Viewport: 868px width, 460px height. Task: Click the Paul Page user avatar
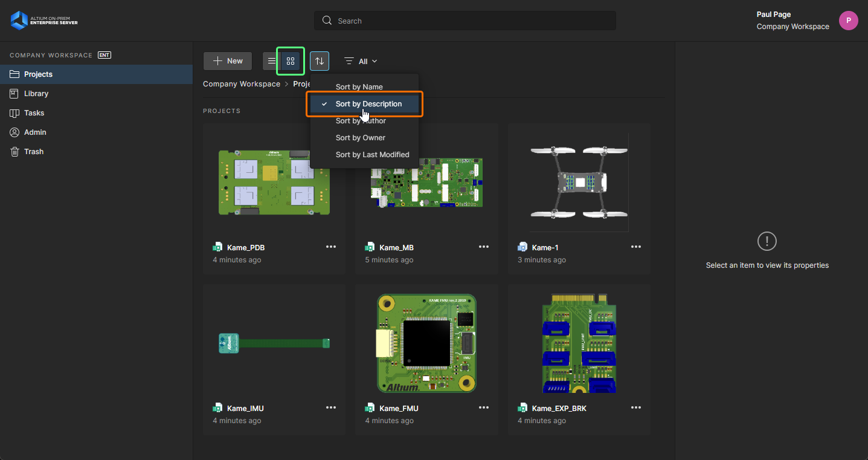pos(848,21)
